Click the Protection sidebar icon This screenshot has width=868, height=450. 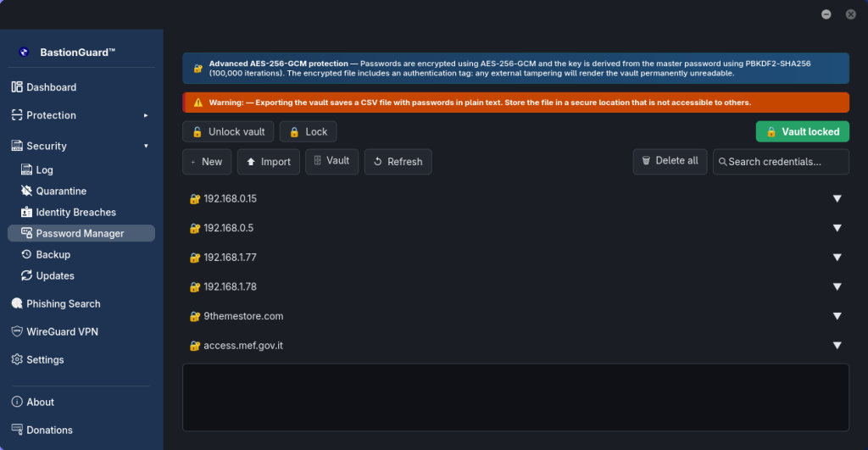(17, 115)
